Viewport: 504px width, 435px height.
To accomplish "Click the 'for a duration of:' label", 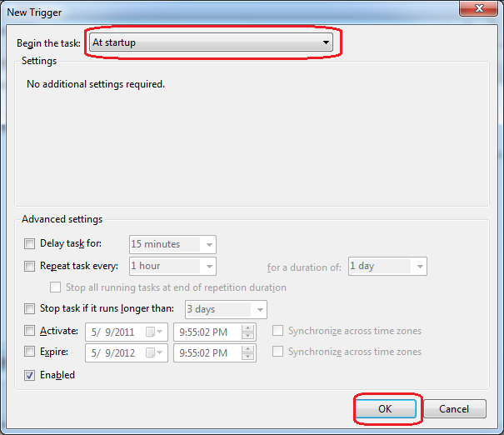I will click(304, 267).
